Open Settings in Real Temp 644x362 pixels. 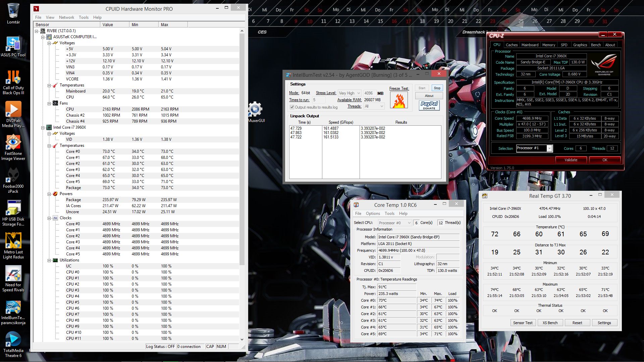pyautogui.click(x=604, y=323)
